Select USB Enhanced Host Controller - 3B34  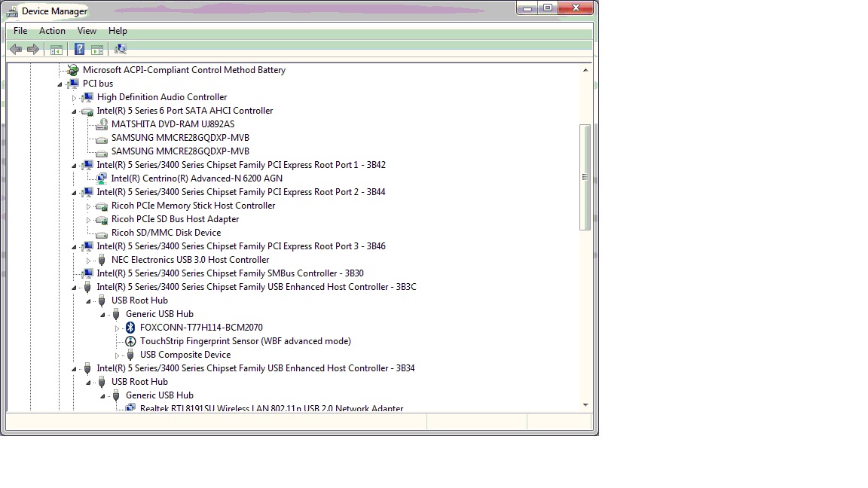coord(255,368)
